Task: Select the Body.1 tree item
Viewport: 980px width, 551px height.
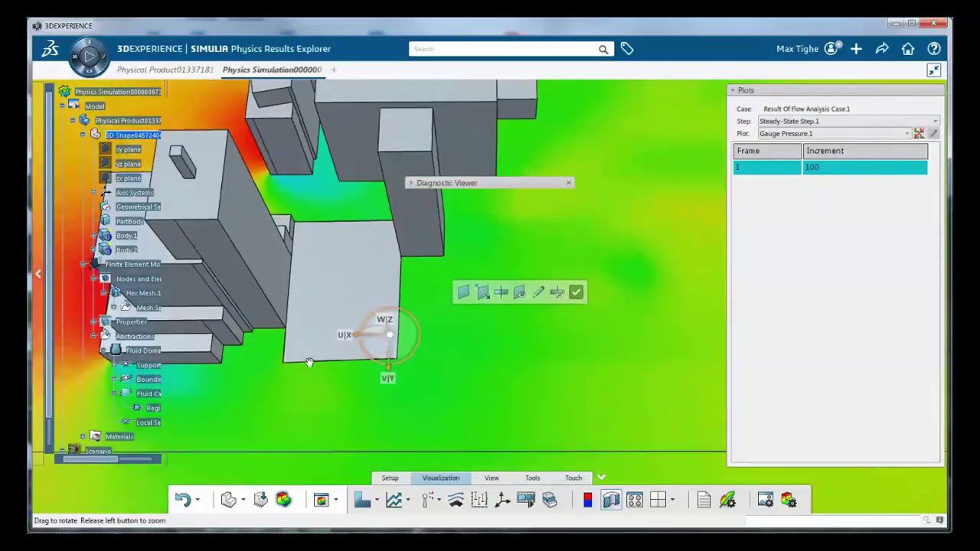Action: point(126,236)
